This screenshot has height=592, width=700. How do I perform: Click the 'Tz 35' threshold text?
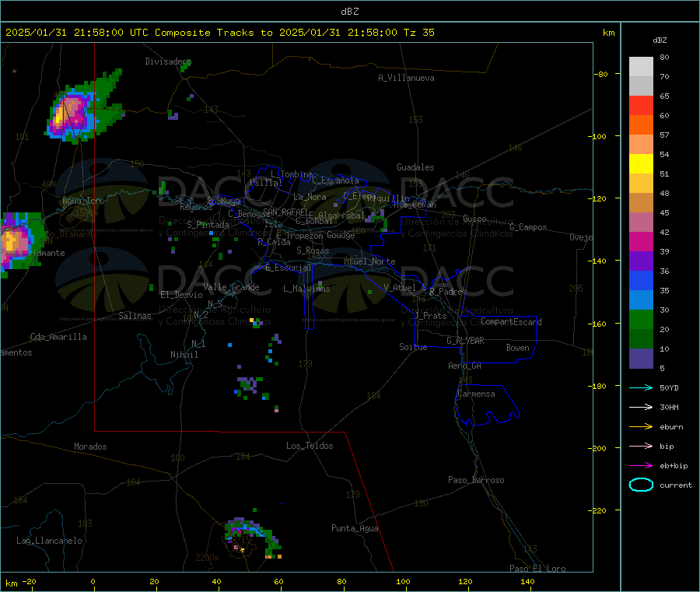coord(418,33)
